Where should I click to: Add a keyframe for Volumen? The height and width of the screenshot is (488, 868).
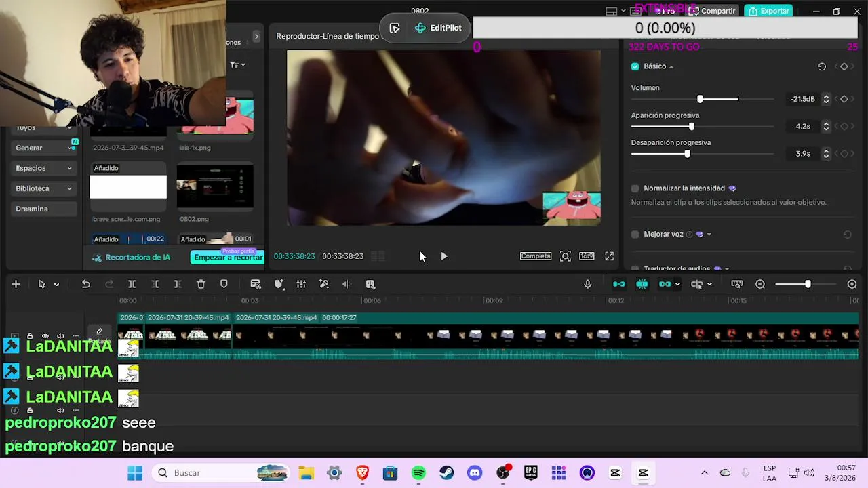click(x=844, y=99)
